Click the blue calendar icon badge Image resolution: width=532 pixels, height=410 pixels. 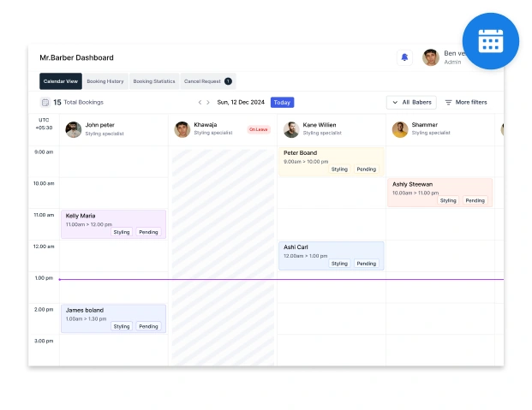tap(490, 42)
